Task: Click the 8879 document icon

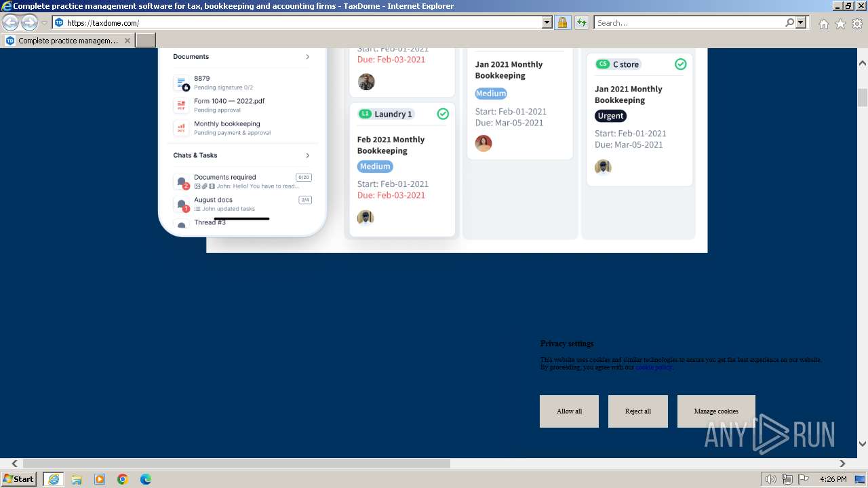Action: [x=182, y=83]
